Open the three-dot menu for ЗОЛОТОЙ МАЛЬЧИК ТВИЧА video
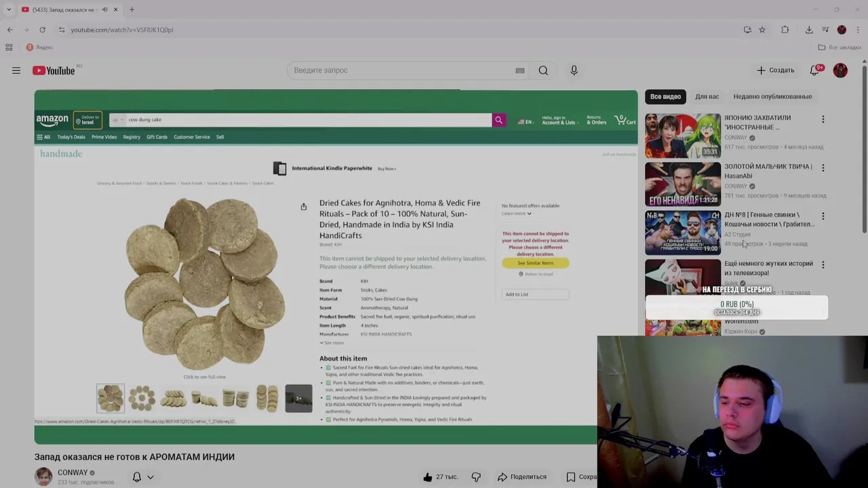 coord(823,167)
